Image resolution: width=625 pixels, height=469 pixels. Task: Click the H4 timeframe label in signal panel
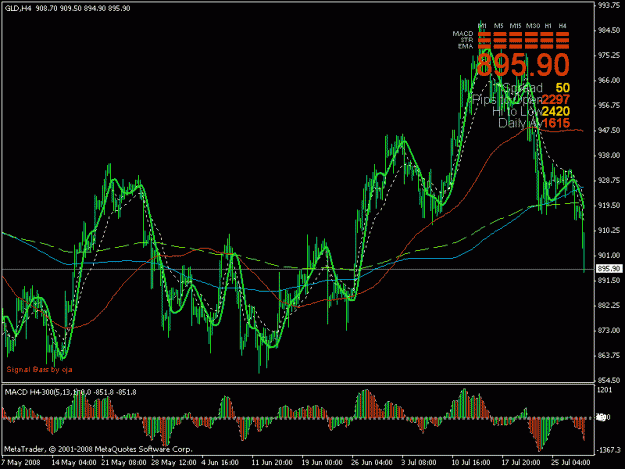[x=562, y=26]
